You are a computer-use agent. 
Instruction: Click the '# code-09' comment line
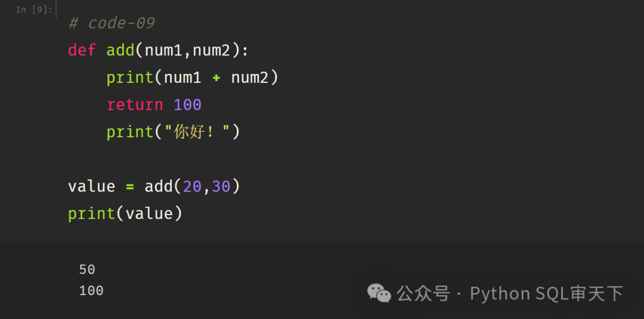pos(112,23)
